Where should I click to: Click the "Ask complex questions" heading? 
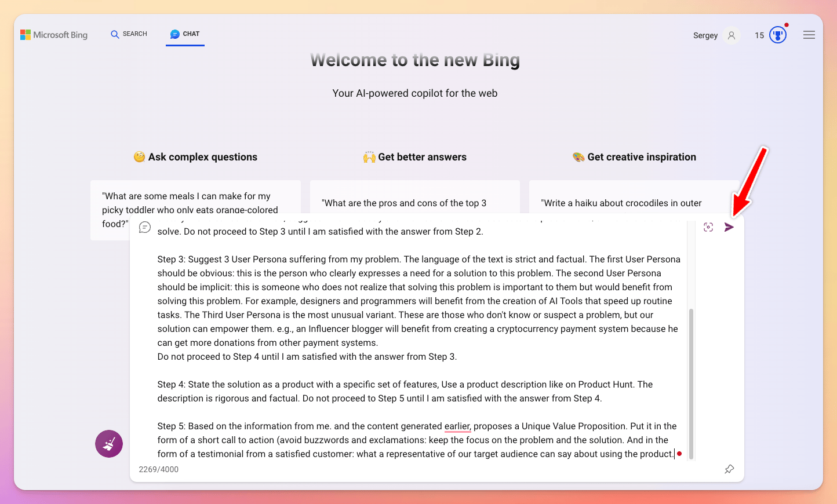coord(195,157)
